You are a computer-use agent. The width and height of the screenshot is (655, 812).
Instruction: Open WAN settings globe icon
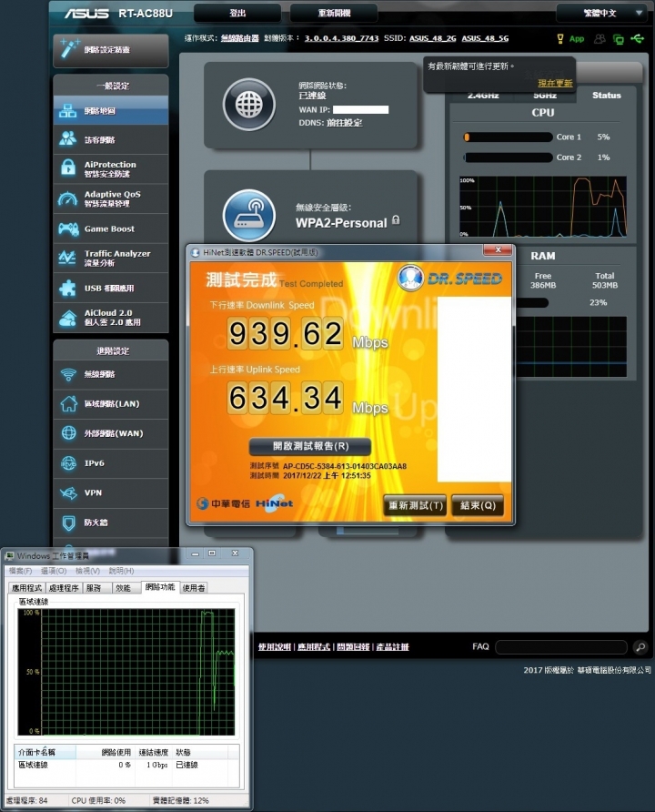(68, 433)
